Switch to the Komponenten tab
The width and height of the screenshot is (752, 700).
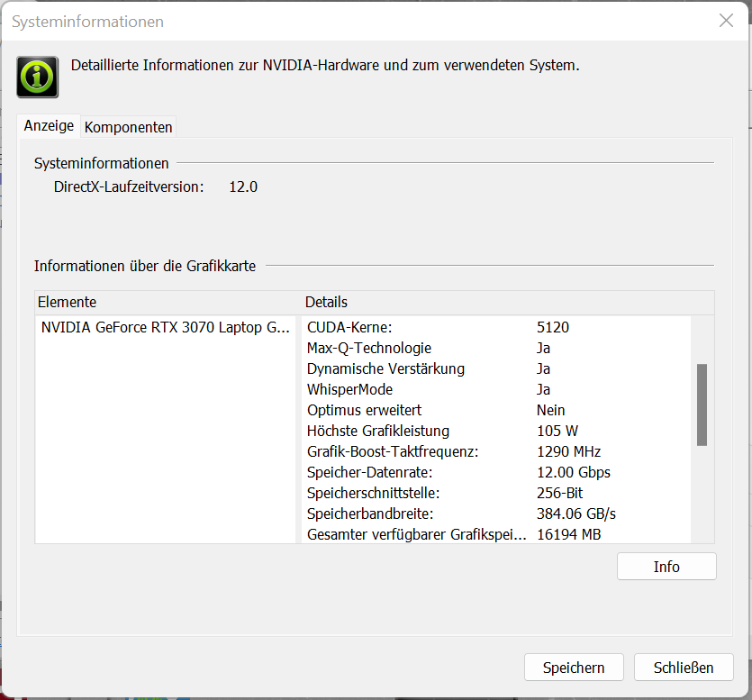[128, 127]
